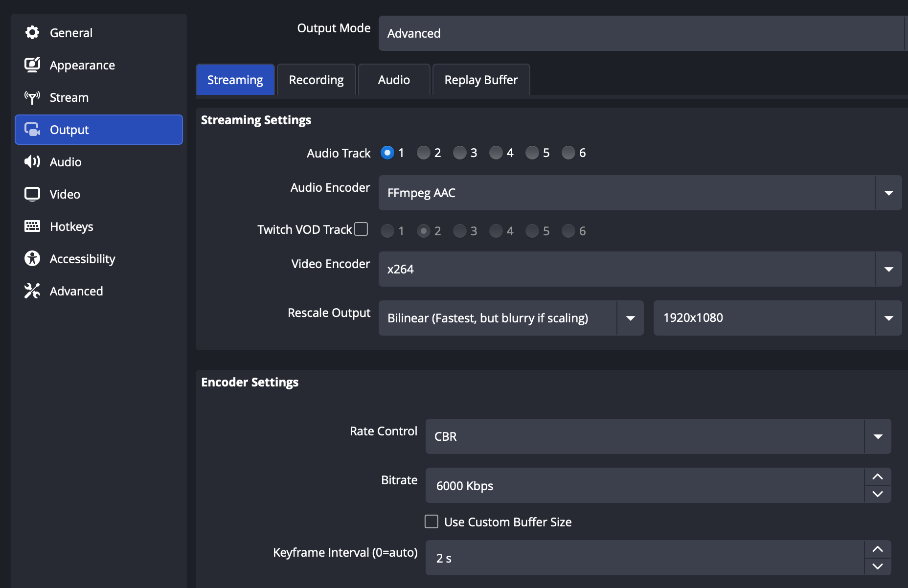Expand the Video Encoder dropdown arrow
The width and height of the screenshot is (908, 588).
(889, 269)
